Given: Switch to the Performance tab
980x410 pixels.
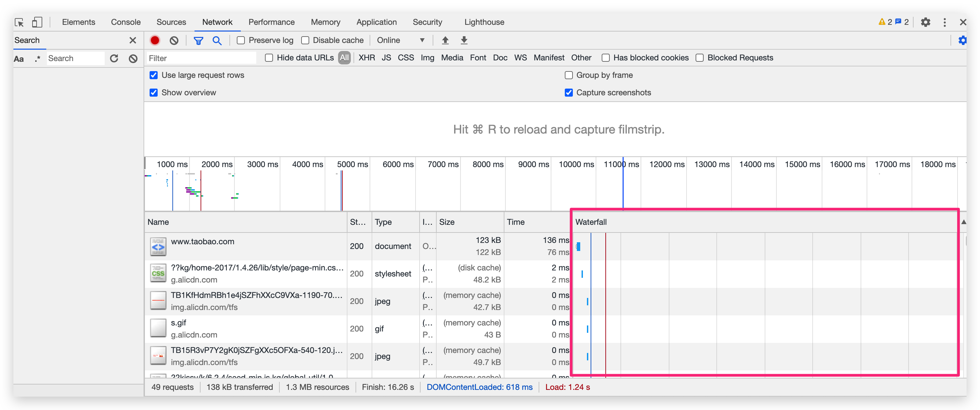Looking at the screenshot, I should [271, 22].
